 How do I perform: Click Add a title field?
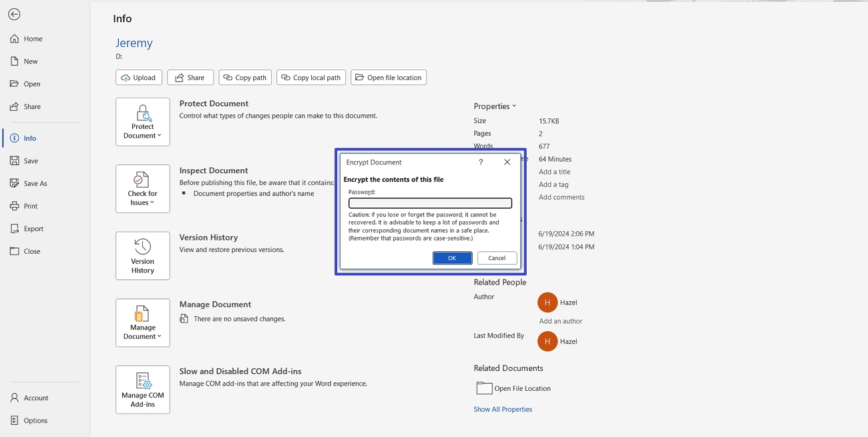(554, 172)
